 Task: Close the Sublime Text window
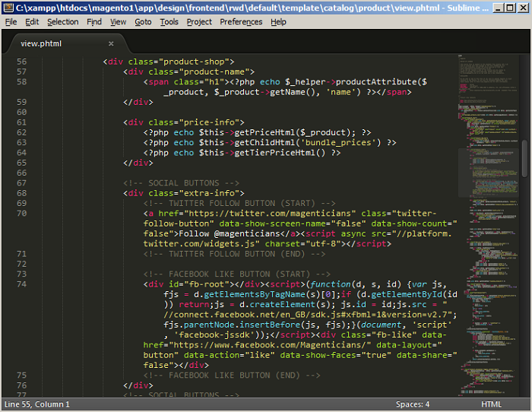coord(524,8)
